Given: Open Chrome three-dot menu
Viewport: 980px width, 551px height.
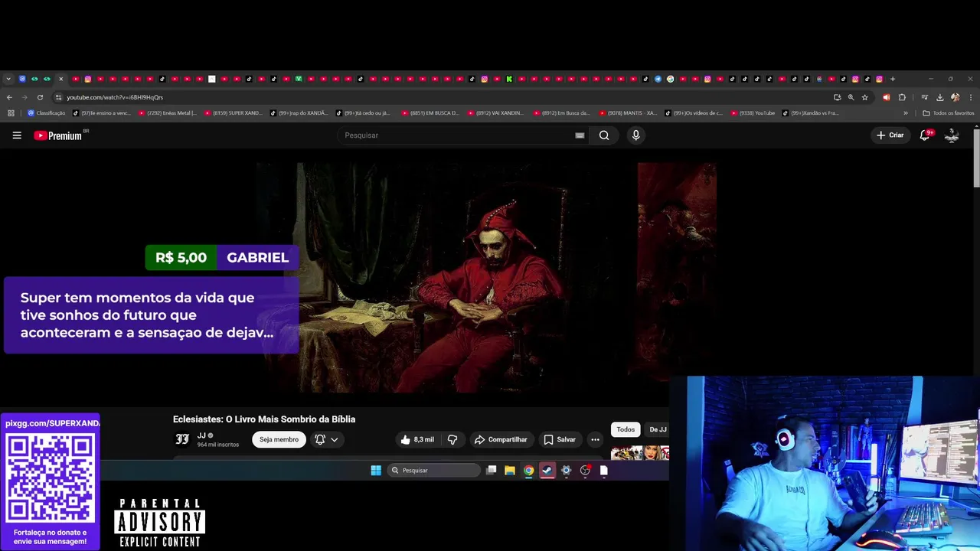Looking at the screenshot, I should (x=970, y=97).
